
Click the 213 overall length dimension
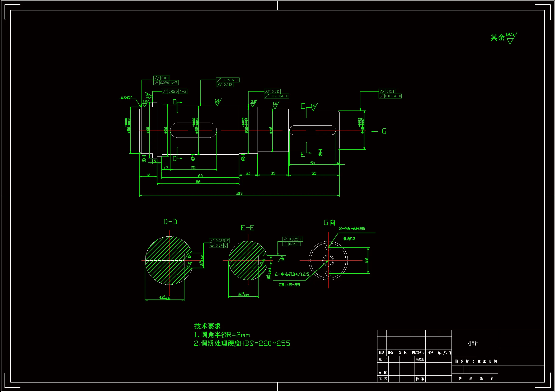[239, 193]
